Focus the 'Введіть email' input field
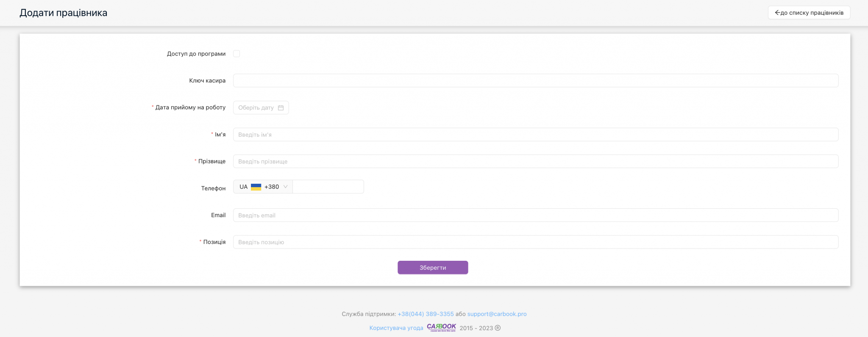The width and height of the screenshot is (868, 337). click(x=535, y=215)
